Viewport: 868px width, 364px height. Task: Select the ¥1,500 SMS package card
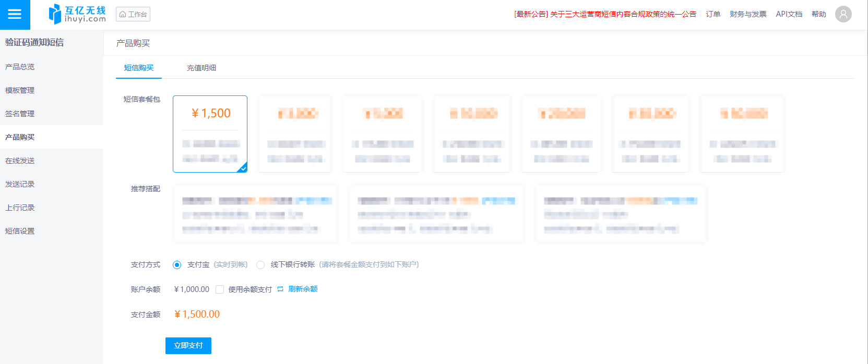tap(210, 134)
